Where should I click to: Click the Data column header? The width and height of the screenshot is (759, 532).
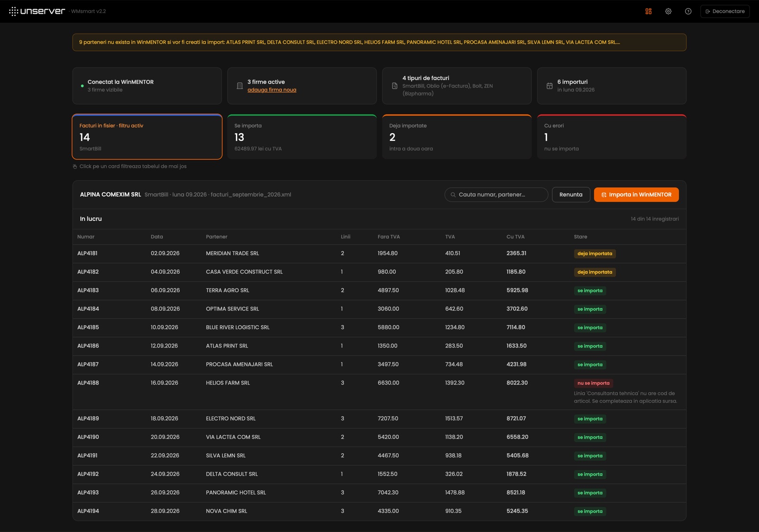pos(157,237)
